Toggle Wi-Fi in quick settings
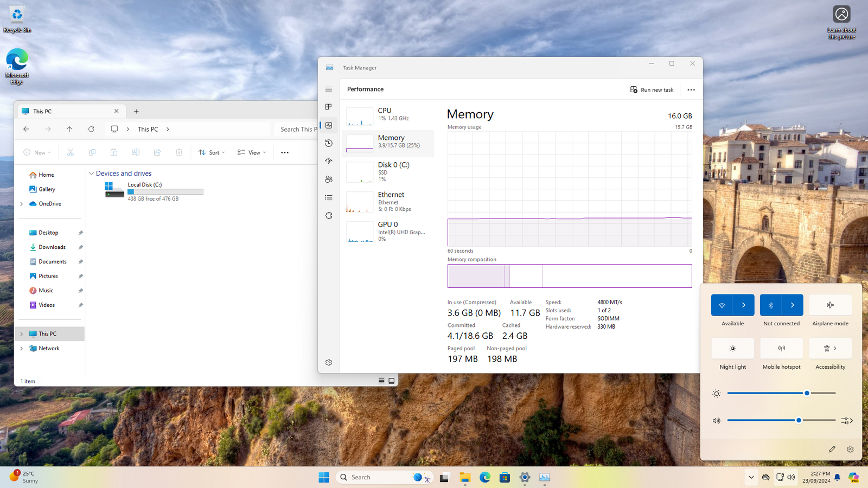Image resolution: width=868 pixels, height=488 pixels. (x=722, y=305)
